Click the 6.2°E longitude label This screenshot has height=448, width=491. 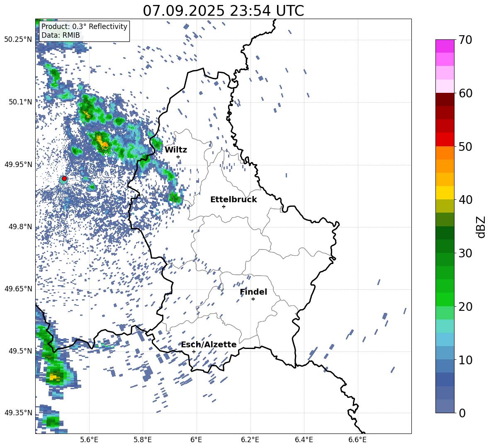(250, 440)
